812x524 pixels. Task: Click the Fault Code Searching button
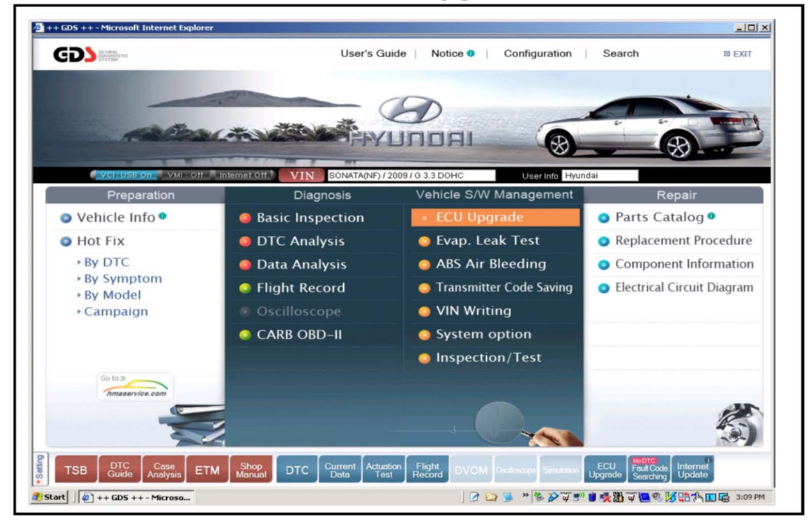649,470
